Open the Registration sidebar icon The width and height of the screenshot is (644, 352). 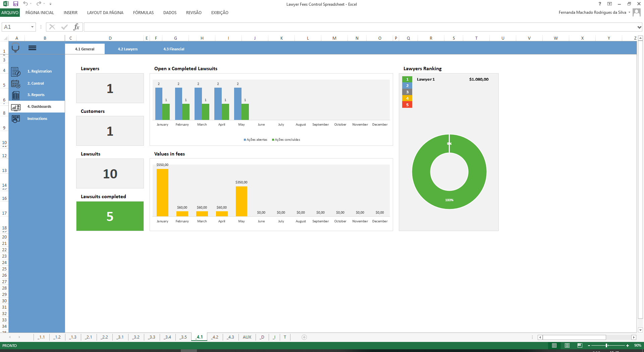(15, 71)
